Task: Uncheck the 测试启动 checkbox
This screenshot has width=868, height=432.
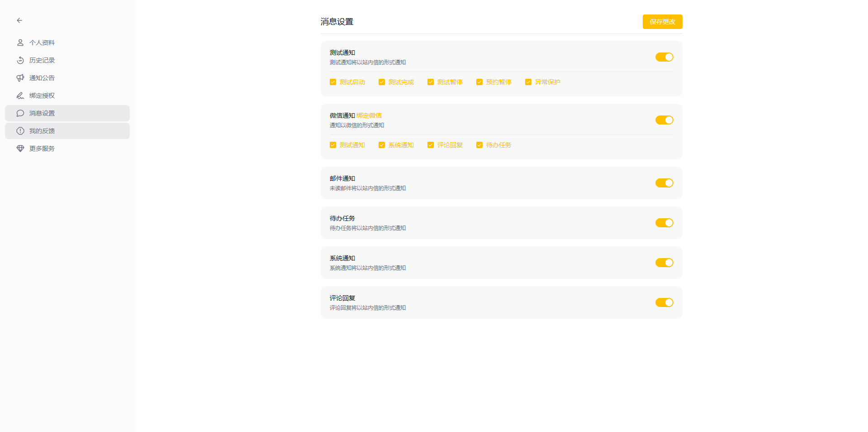Action: point(333,82)
